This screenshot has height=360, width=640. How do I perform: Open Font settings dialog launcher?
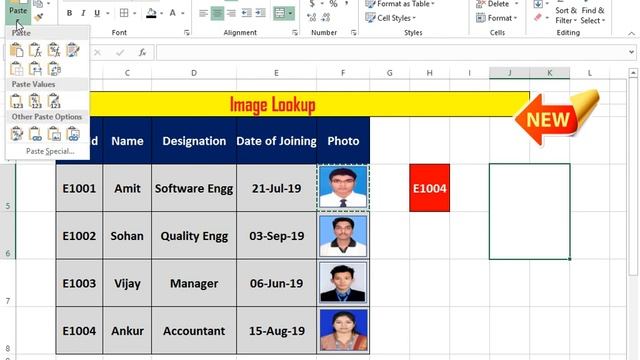(187, 33)
